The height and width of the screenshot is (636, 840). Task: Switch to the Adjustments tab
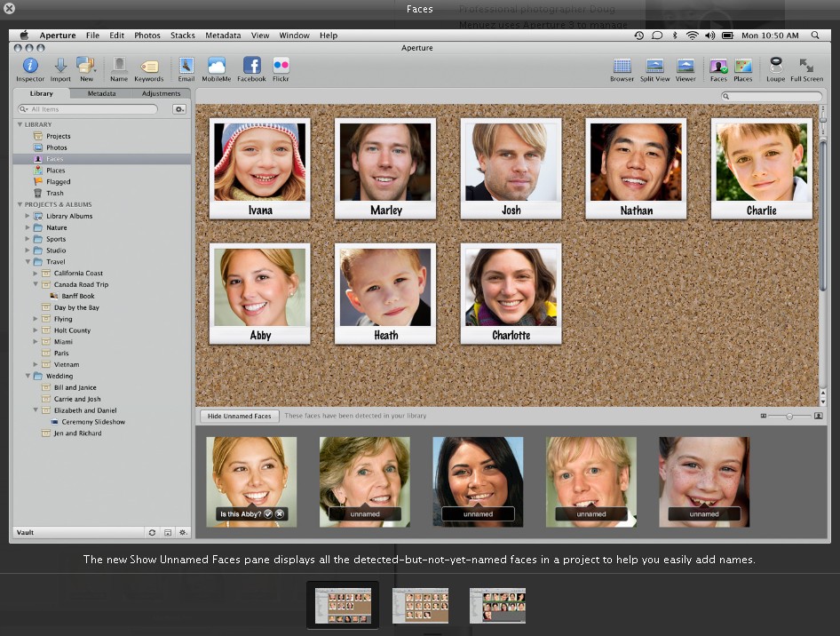click(x=161, y=93)
